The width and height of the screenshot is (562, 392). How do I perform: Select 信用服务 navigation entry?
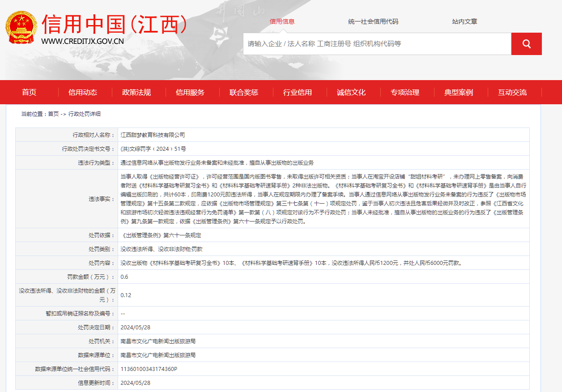(x=190, y=92)
